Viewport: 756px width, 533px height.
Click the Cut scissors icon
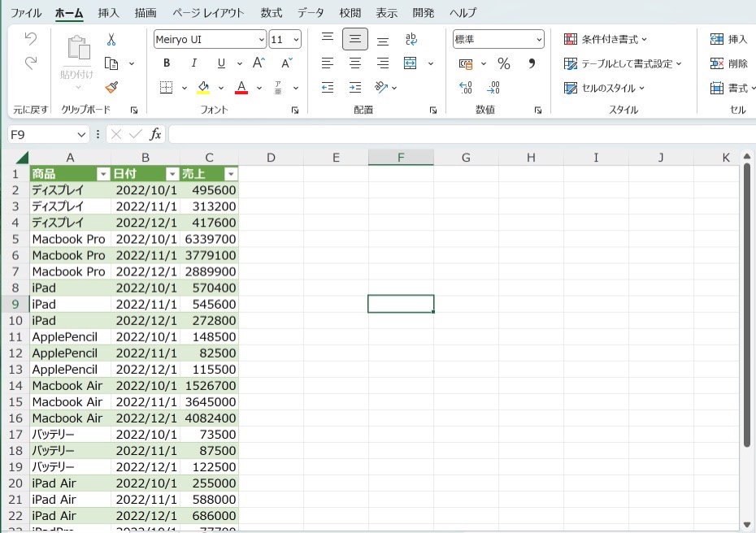tap(111, 39)
